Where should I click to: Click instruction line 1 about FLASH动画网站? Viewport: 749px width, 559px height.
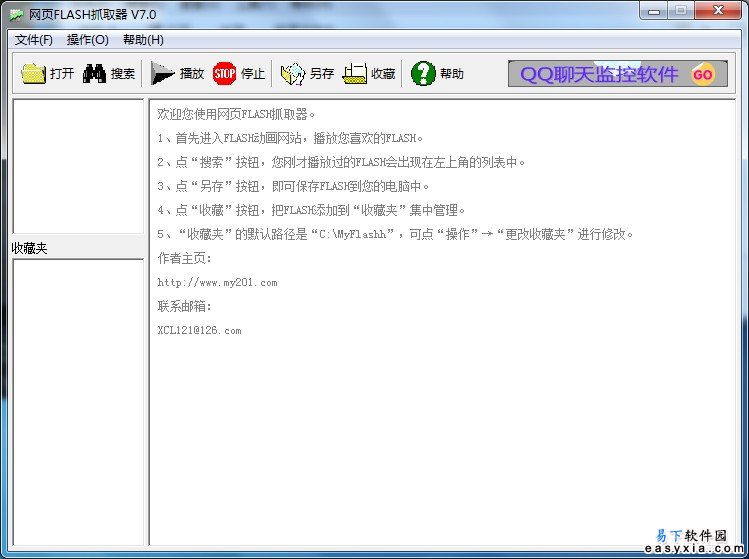pyautogui.click(x=290, y=138)
